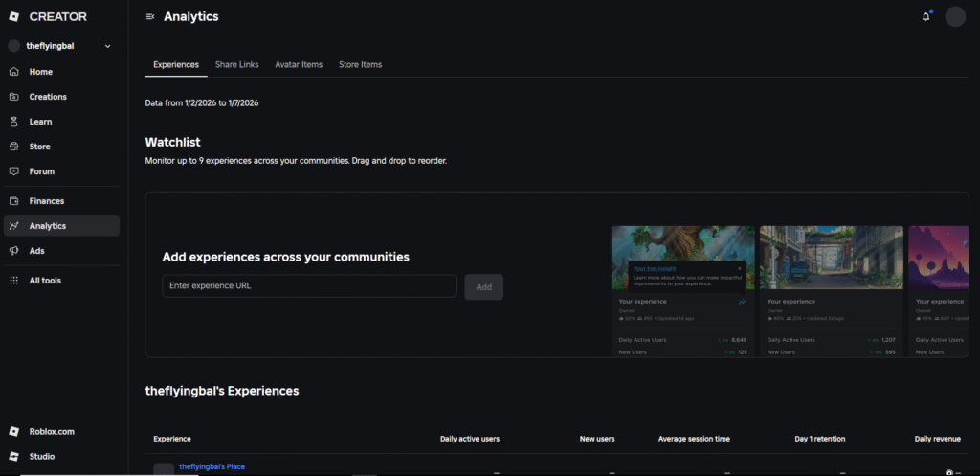Open the Store label in sidebar
The image size is (980, 476).
click(40, 147)
